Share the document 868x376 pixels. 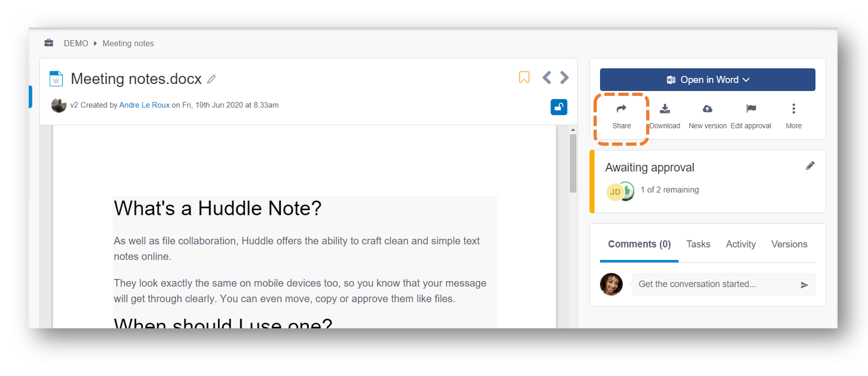(621, 116)
